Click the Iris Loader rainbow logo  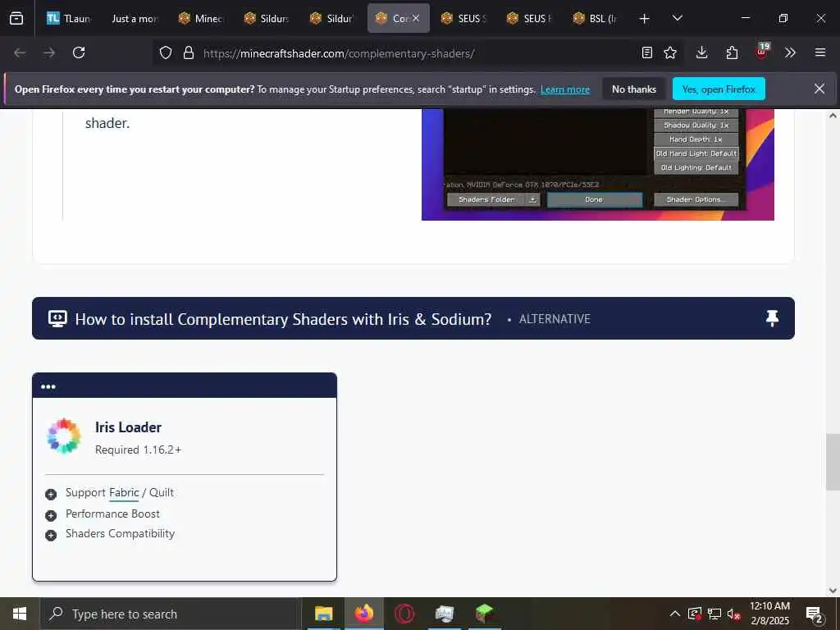click(64, 436)
